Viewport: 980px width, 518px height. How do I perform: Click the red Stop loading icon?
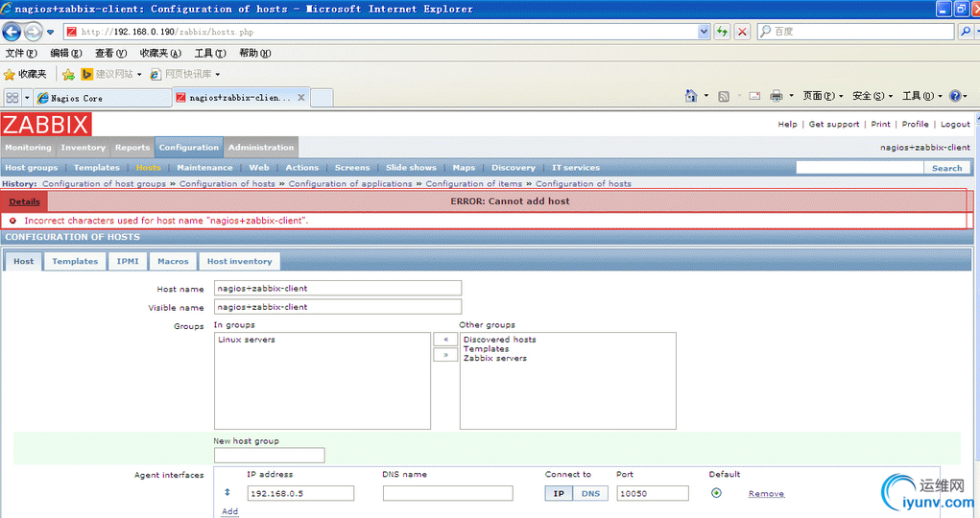pos(742,32)
